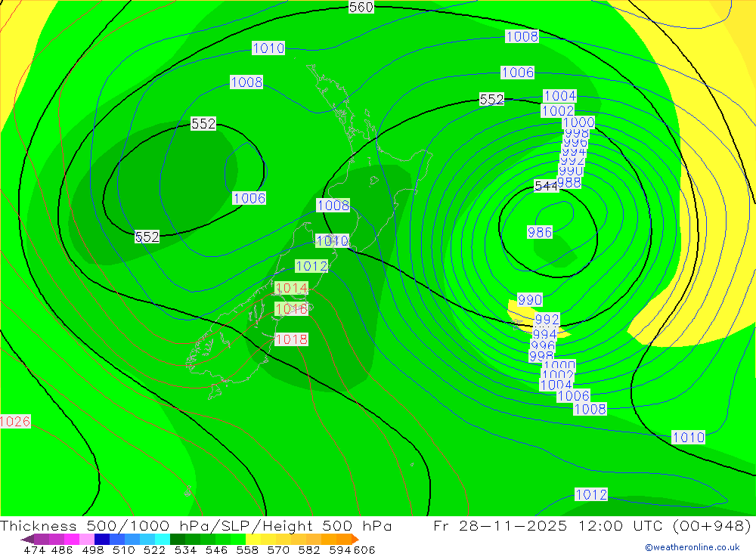Screen dimensions: 756x554
Task: Click the legend value 510
Action: [x=123, y=549]
